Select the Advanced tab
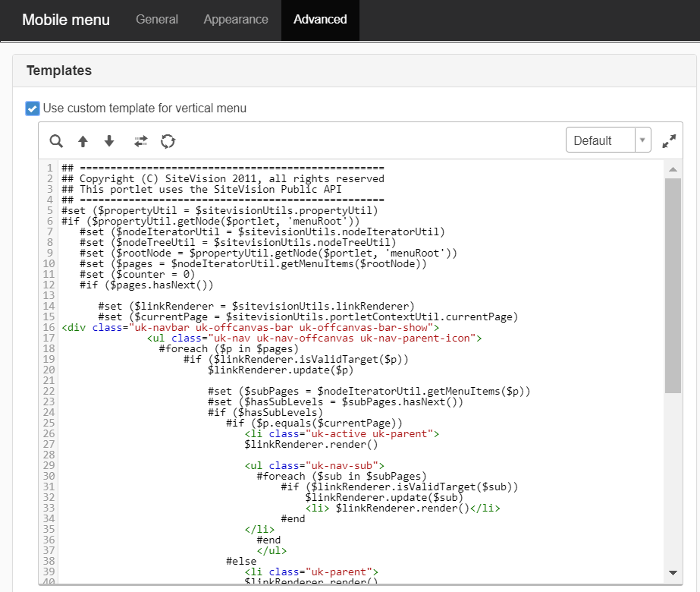The height and width of the screenshot is (592, 700). pos(320,20)
